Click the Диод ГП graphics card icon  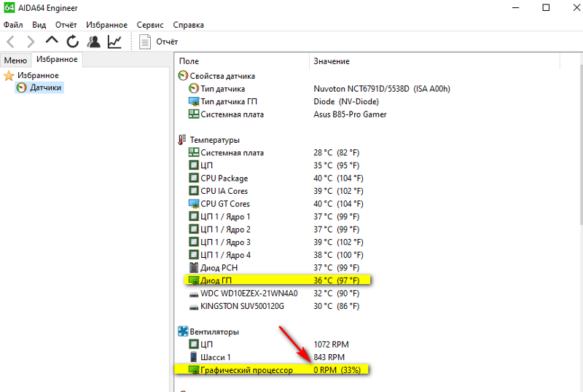[x=194, y=281]
